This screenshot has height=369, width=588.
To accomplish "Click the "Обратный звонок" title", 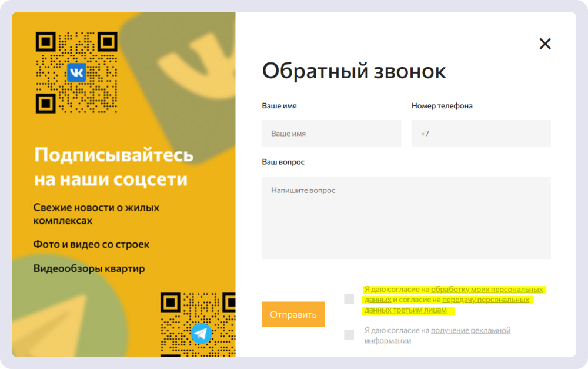I will tap(354, 71).
